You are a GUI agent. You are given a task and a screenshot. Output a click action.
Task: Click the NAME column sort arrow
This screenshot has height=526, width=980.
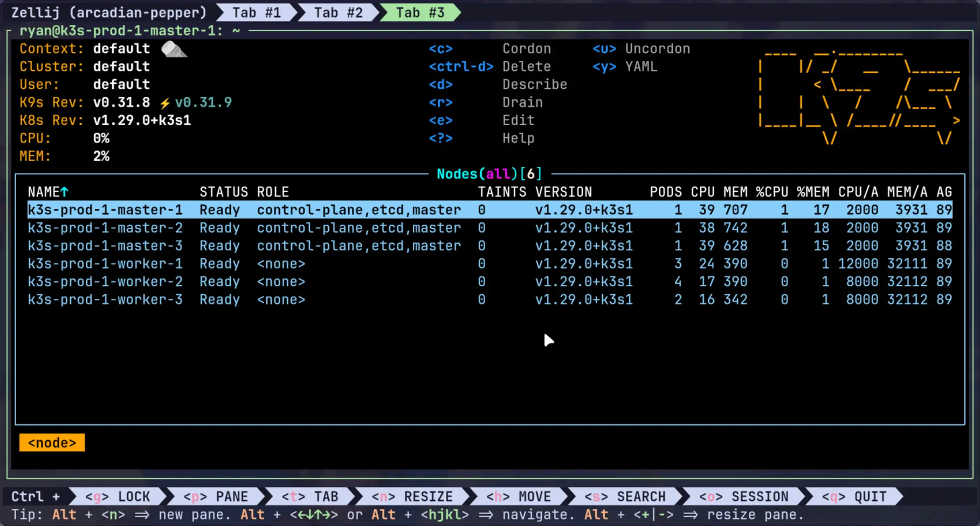(64, 192)
